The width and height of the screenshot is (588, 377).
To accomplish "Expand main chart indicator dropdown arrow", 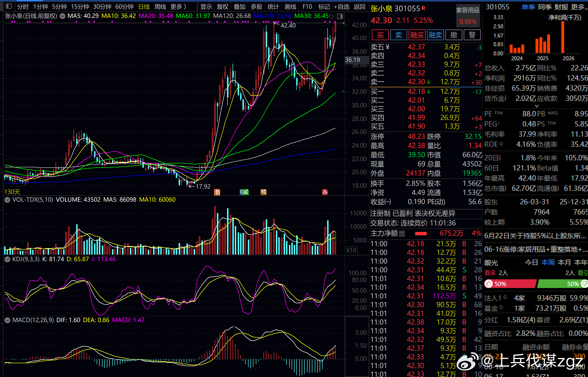I will pyautogui.click(x=63, y=16).
